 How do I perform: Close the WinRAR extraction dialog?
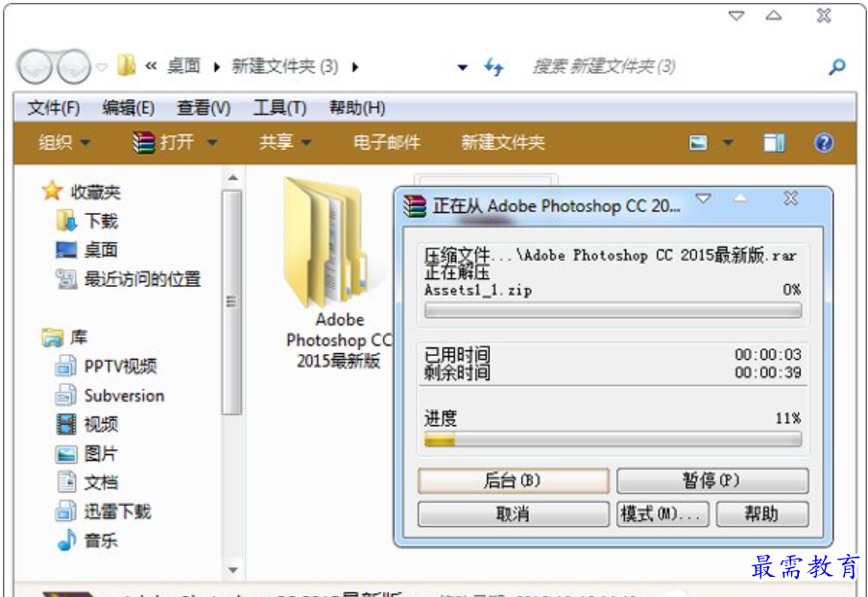pyautogui.click(x=791, y=198)
